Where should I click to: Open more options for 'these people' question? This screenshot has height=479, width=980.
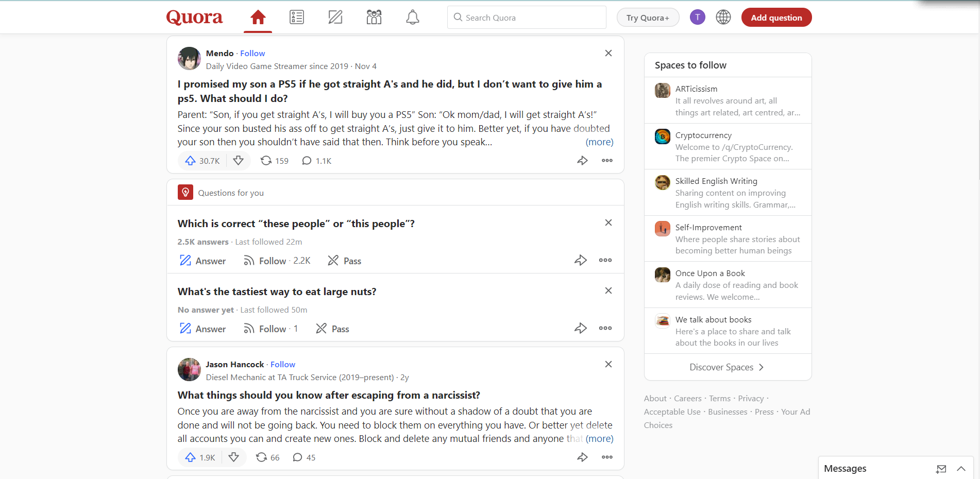[605, 260]
